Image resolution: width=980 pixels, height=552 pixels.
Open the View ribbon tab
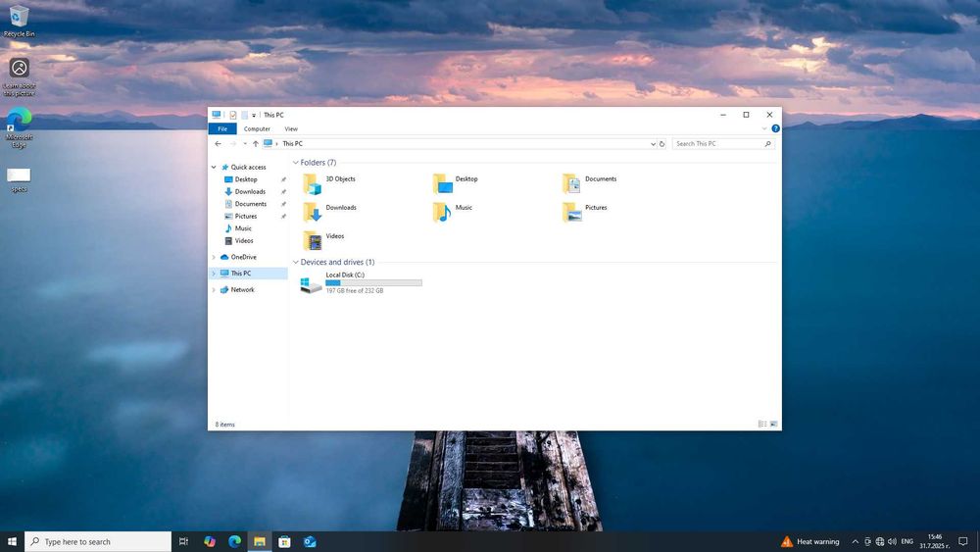[291, 128]
